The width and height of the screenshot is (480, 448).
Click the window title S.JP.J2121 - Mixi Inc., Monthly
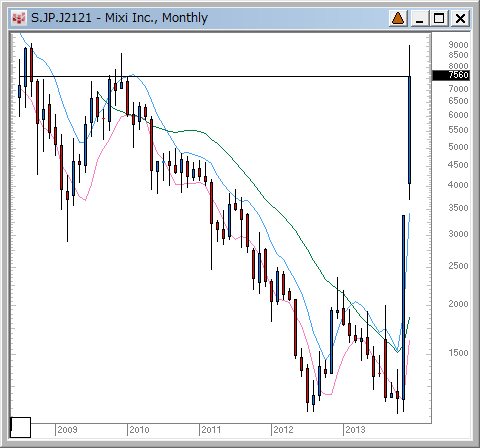coord(119,18)
